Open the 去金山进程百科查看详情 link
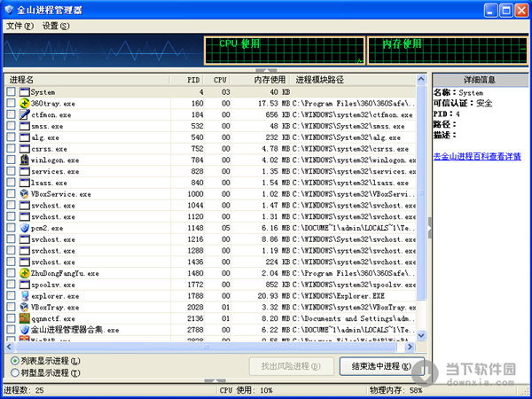 click(477, 156)
